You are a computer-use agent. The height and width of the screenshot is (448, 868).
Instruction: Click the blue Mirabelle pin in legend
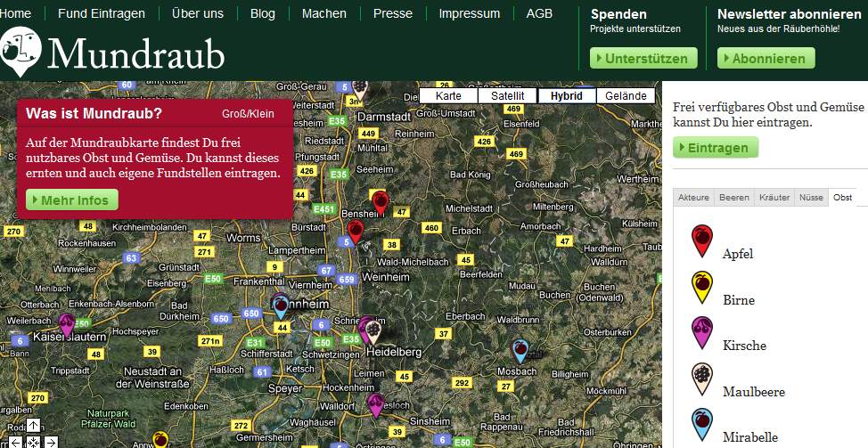pos(702,423)
